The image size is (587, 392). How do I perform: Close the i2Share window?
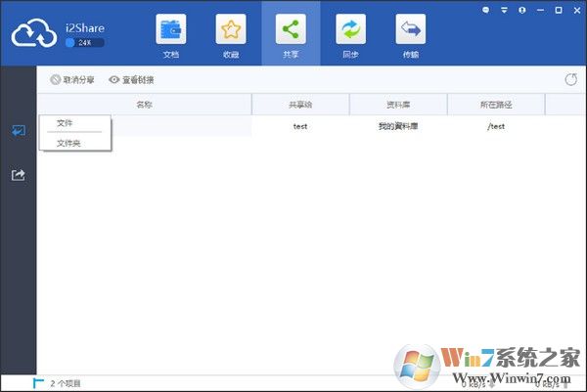point(577,11)
